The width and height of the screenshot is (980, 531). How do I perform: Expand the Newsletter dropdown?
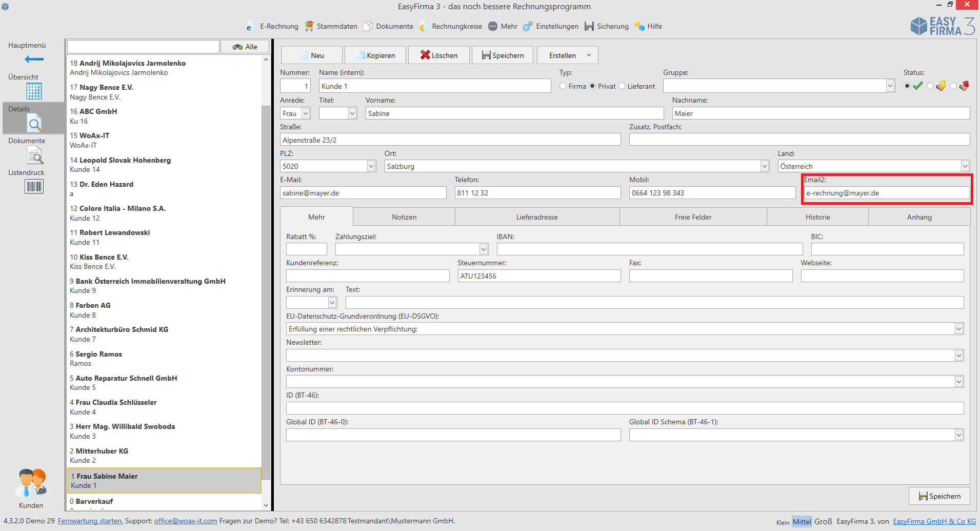[x=959, y=356]
